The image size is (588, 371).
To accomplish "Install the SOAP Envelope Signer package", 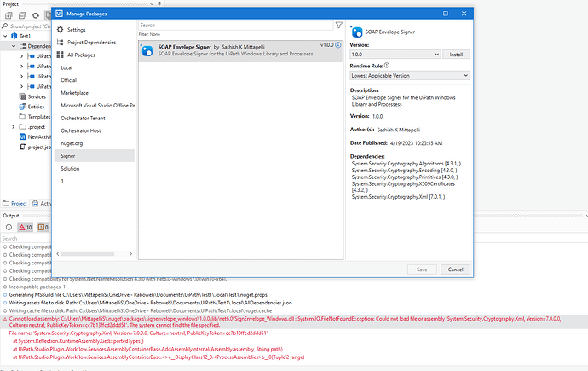I will click(456, 55).
